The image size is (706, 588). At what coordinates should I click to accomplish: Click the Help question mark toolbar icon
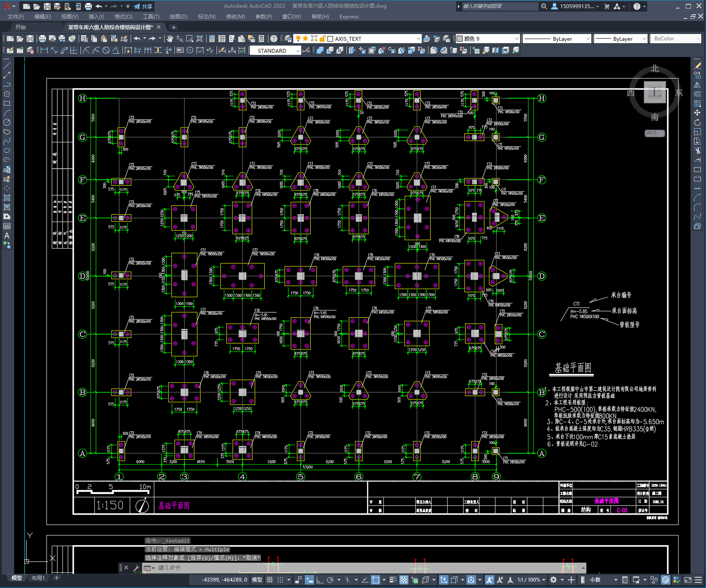274,39
